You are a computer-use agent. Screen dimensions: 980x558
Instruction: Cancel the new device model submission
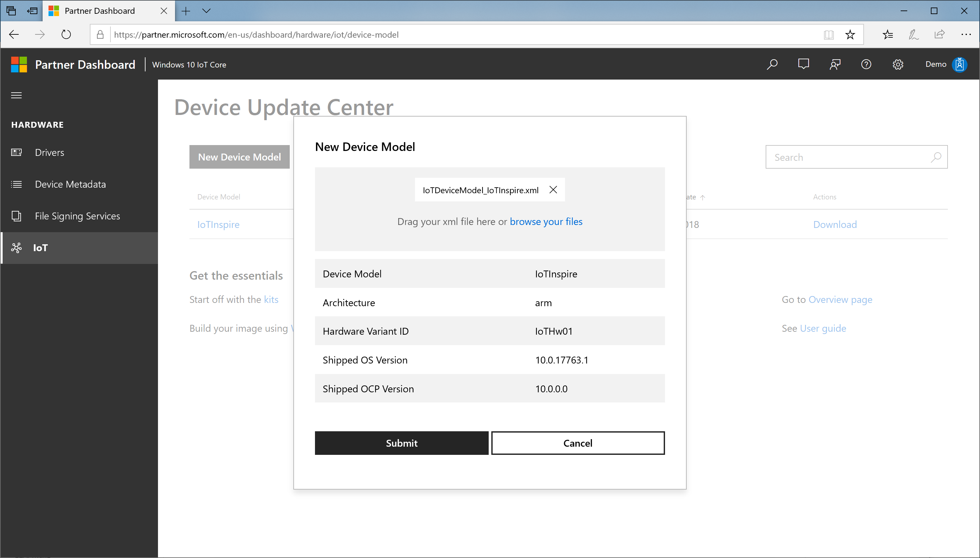(578, 442)
